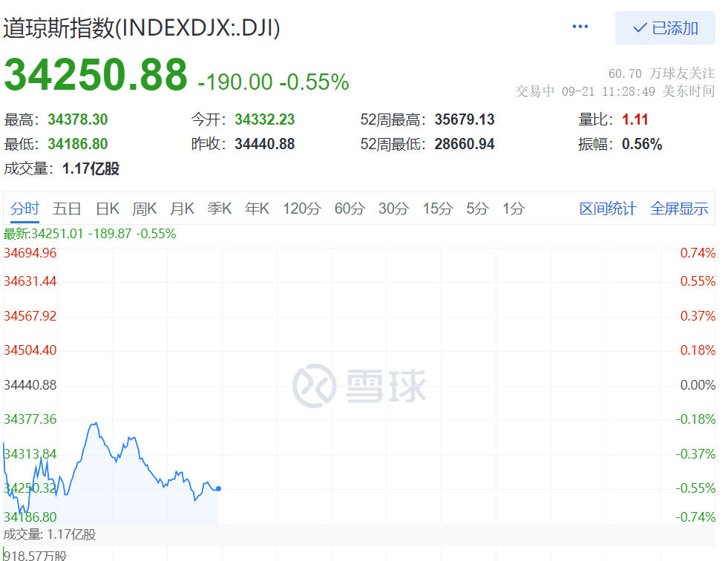Open the 月K monthly candlestick tab

point(182,209)
